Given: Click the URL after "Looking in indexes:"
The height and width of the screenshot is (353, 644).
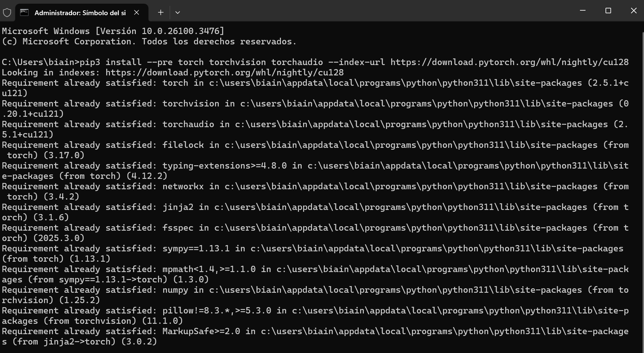Looking at the screenshot, I should (225, 72).
